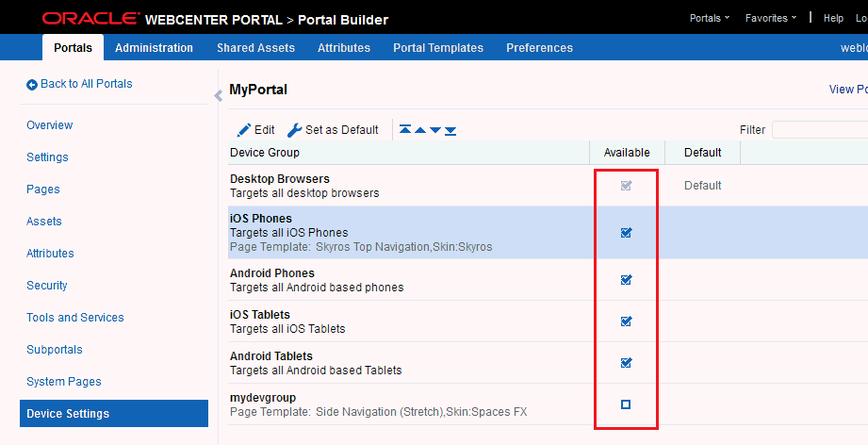Image resolution: width=868 pixels, height=445 pixels.
Task: Go to Pages in the sidebar
Action: pos(42,190)
